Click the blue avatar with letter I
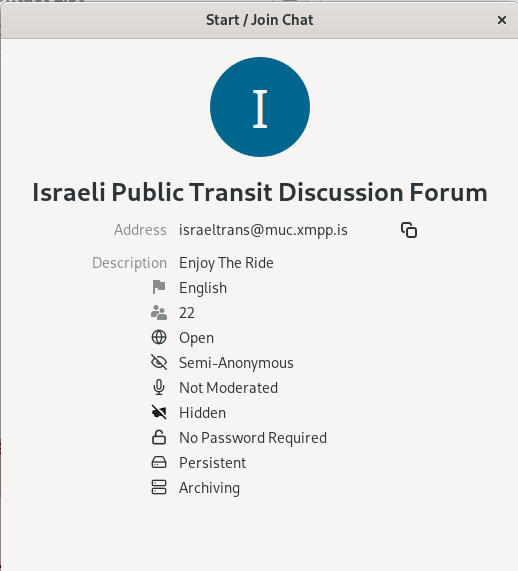Image resolution: width=518 pixels, height=571 pixels. [x=260, y=107]
